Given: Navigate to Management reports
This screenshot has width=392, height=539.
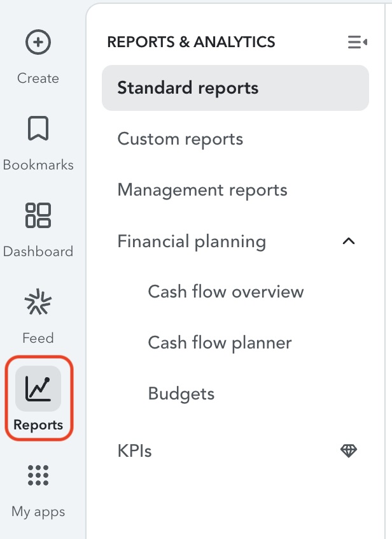Looking at the screenshot, I should point(202,190).
